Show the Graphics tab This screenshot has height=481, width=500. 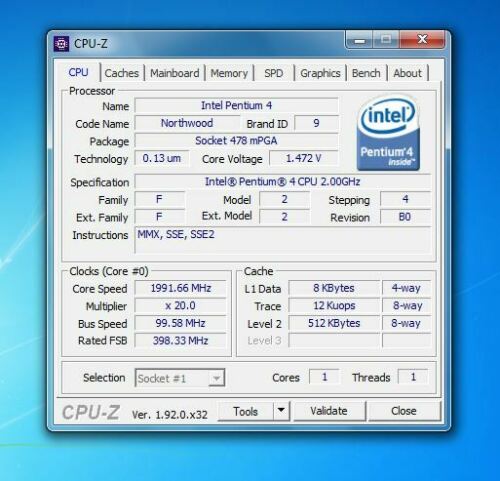(320, 73)
